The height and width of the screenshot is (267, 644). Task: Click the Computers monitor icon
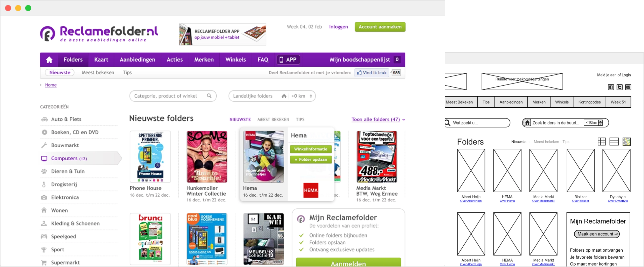coord(44,158)
